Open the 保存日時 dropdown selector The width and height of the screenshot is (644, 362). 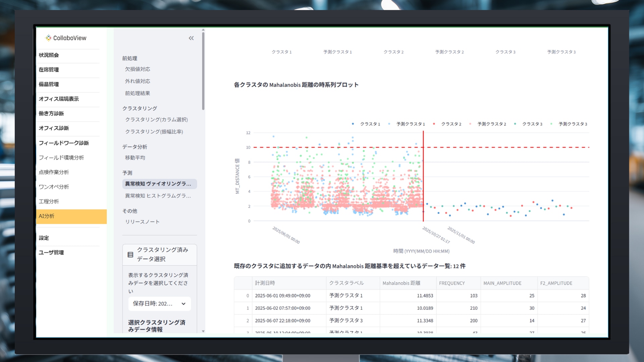pos(159,304)
